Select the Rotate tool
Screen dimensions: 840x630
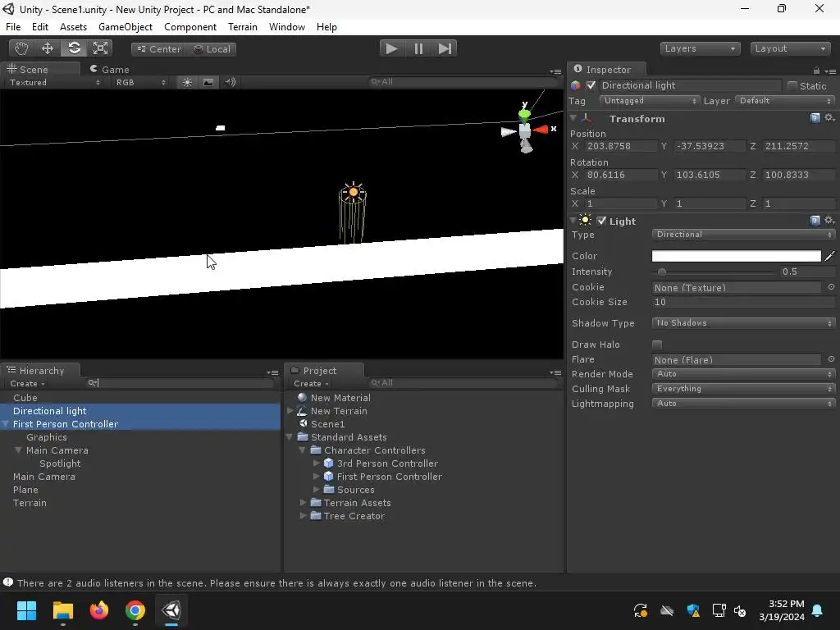(x=74, y=48)
